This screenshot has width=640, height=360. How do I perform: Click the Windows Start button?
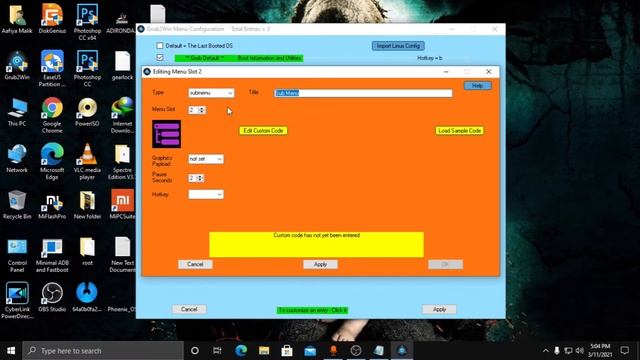coord(11,351)
